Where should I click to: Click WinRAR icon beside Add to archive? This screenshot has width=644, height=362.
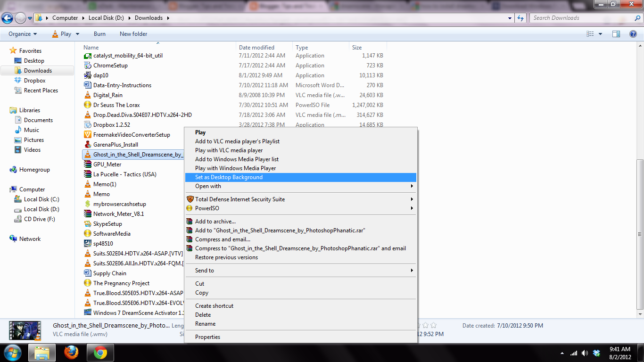click(x=190, y=222)
